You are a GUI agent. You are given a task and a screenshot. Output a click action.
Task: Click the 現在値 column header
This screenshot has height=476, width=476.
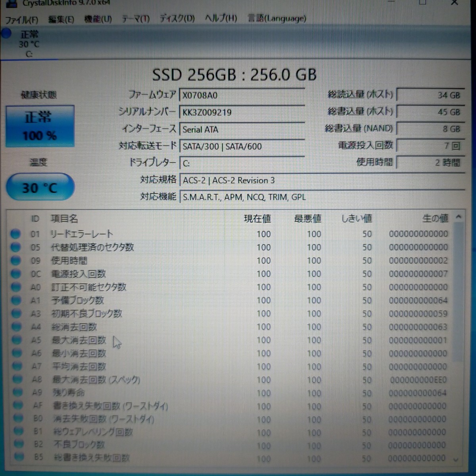point(257,219)
